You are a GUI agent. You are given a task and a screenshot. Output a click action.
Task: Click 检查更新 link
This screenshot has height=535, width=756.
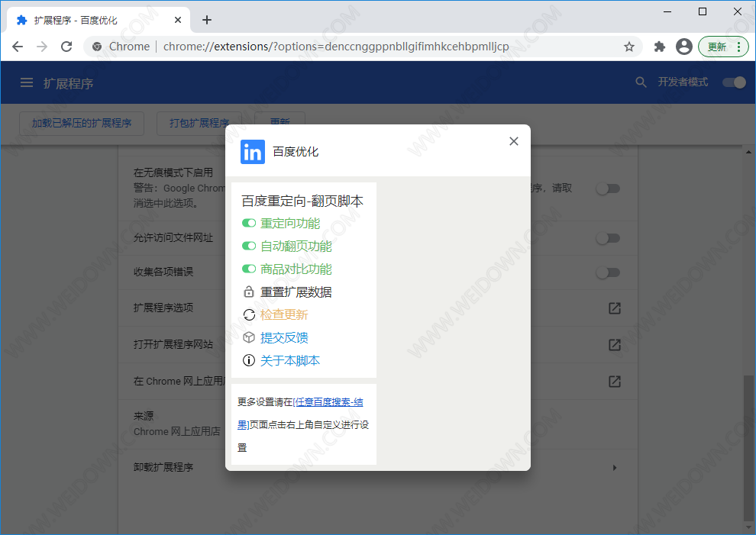284,314
